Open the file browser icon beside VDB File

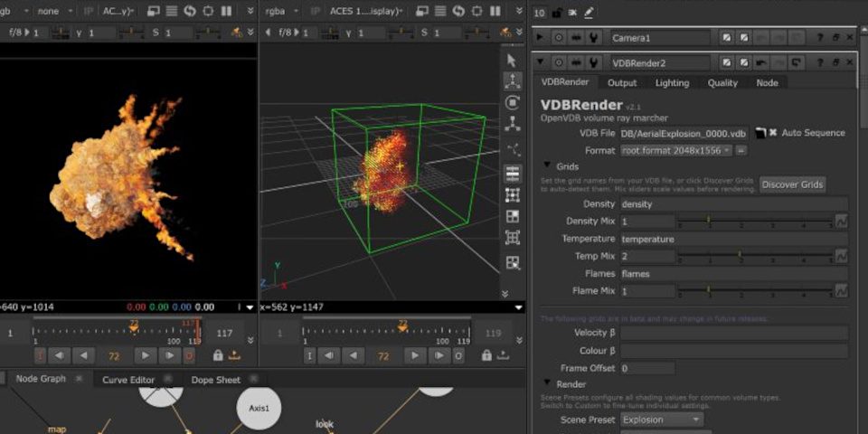tap(760, 133)
